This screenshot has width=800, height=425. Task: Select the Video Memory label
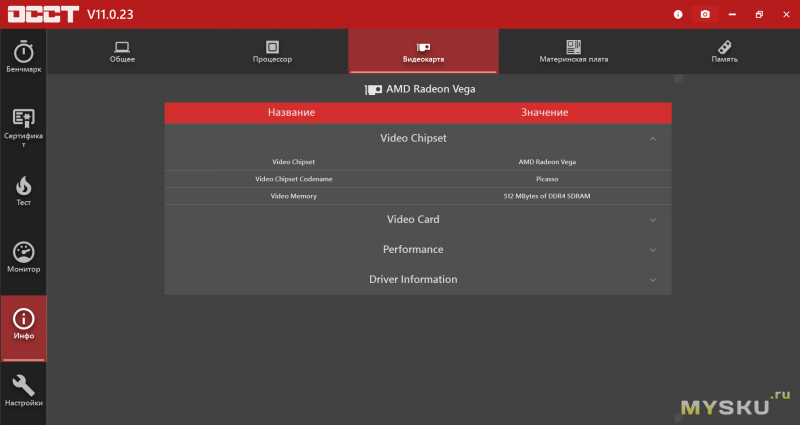pyautogui.click(x=294, y=196)
